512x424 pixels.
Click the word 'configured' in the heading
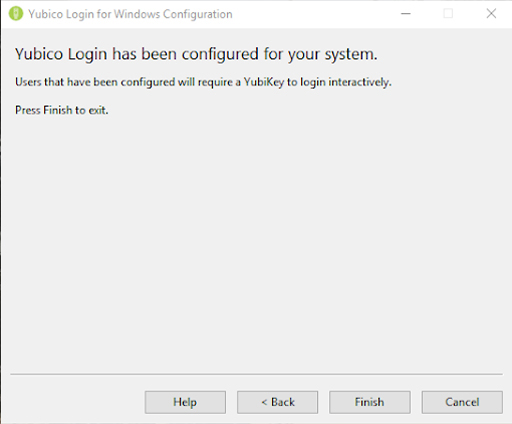[x=220, y=55]
